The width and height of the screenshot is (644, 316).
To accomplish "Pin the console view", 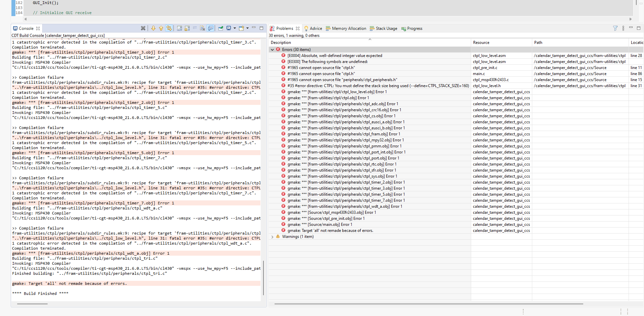I will (x=221, y=28).
